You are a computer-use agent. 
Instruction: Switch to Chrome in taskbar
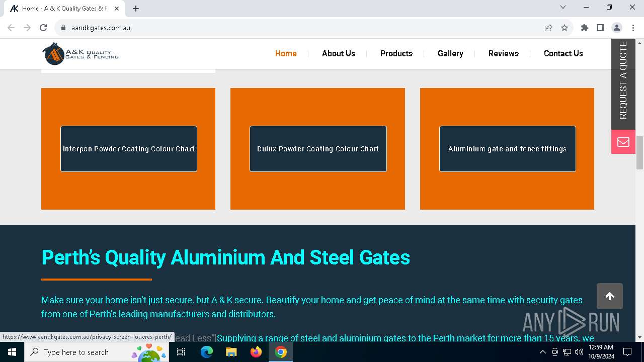pos(281,352)
